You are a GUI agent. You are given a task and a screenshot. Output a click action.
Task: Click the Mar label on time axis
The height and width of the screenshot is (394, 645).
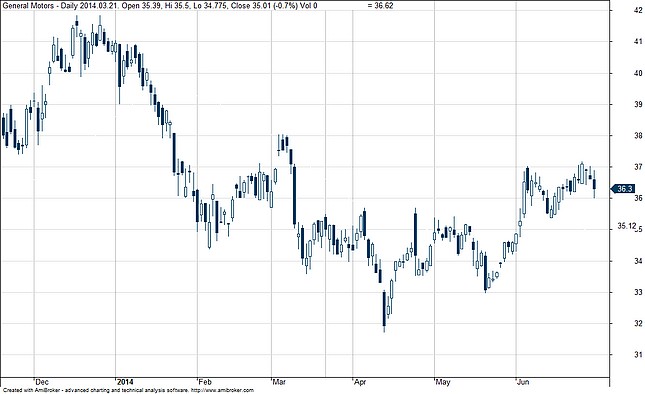(x=279, y=382)
